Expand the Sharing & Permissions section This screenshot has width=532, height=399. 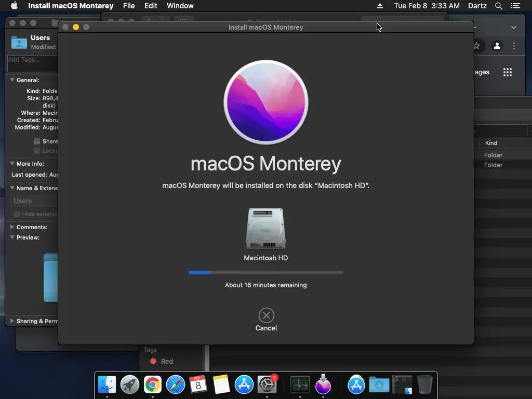(x=12, y=321)
